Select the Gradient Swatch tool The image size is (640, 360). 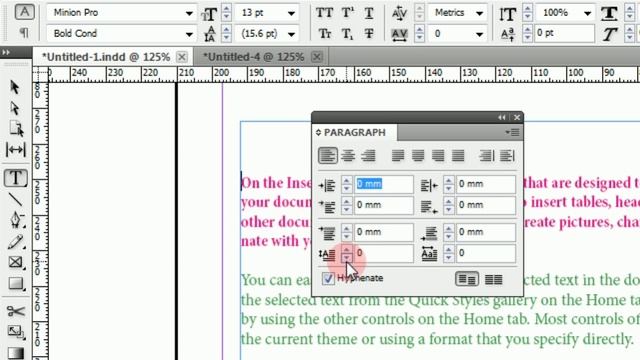point(16,353)
